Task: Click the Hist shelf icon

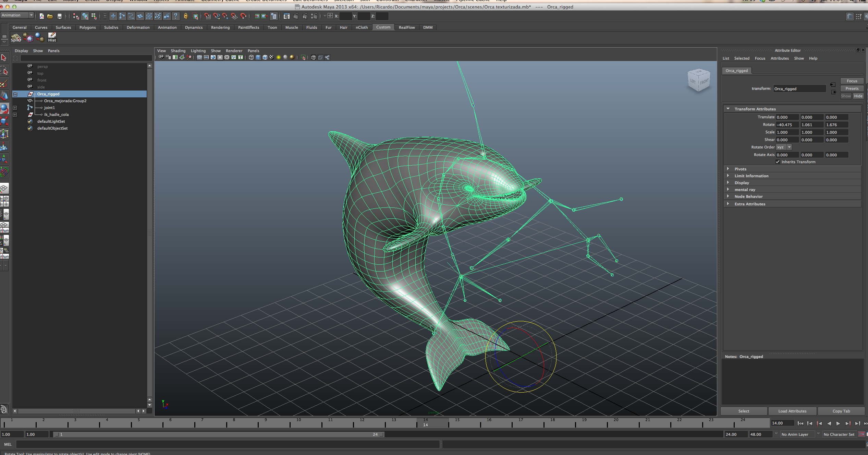Action: point(52,37)
